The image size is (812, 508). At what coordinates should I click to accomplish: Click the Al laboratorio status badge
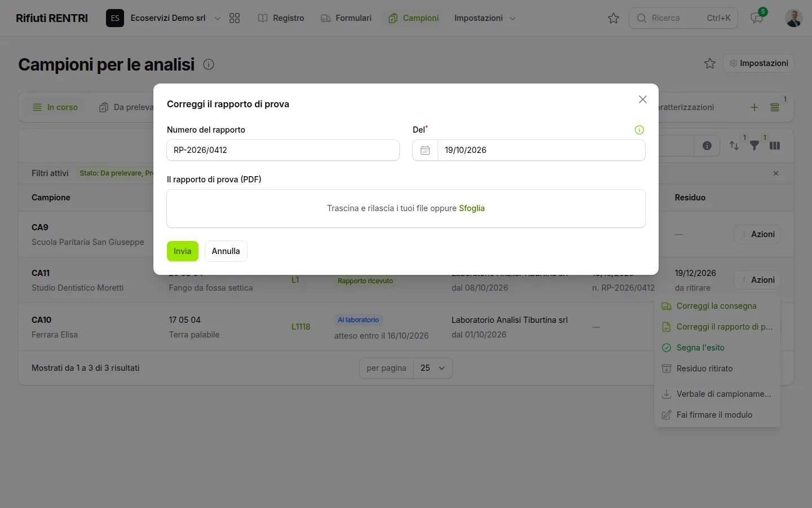click(359, 320)
